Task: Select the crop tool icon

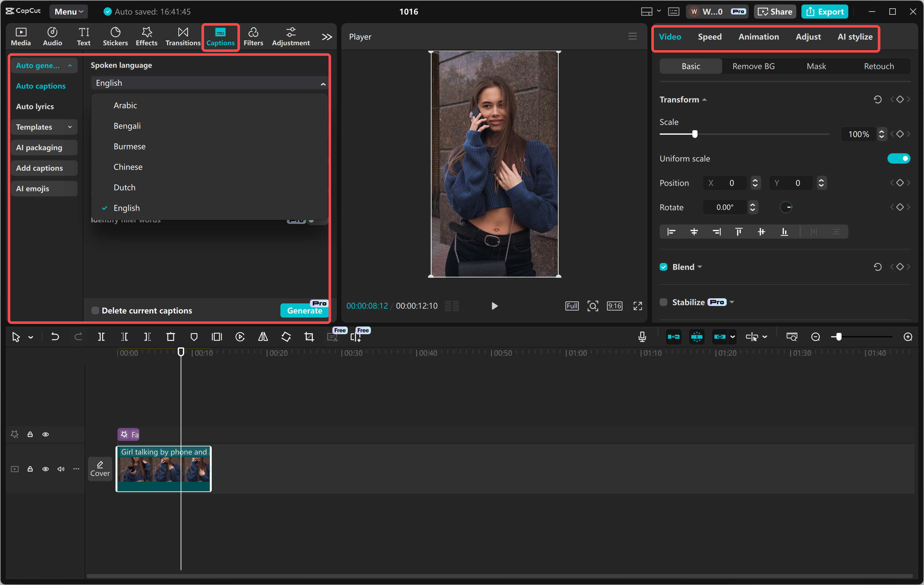Action: point(309,337)
